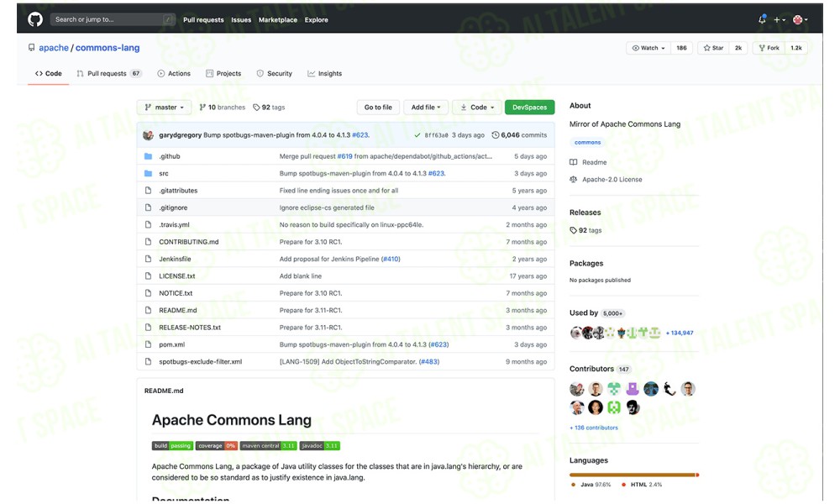View the 1.2k forks count
Viewport: 840px width, 504px height.
(x=796, y=48)
